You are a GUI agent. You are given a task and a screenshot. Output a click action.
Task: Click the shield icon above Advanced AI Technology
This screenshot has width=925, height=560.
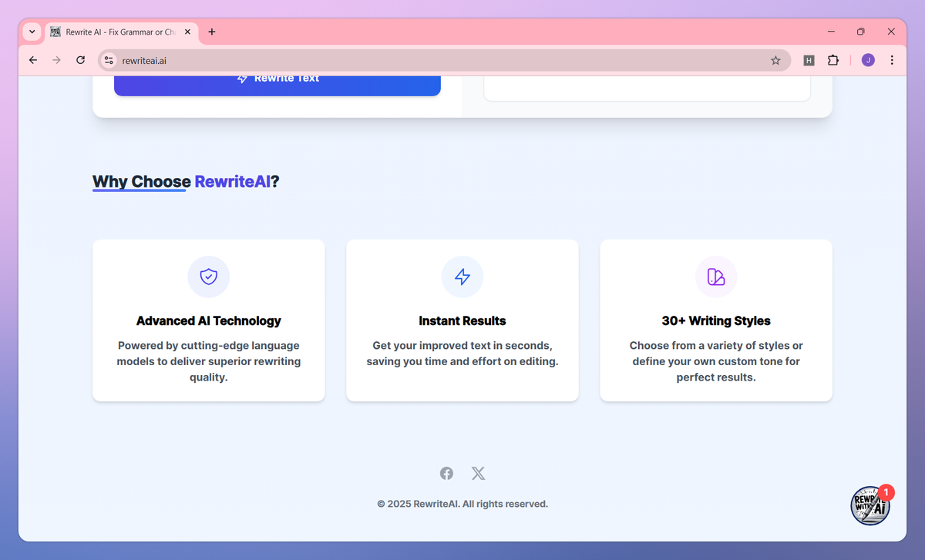[x=209, y=277]
